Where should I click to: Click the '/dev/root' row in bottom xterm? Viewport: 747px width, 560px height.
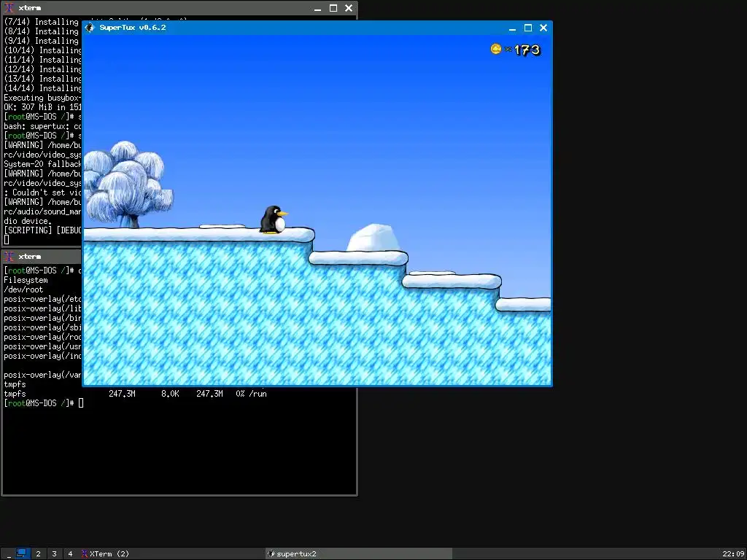tap(23, 289)
